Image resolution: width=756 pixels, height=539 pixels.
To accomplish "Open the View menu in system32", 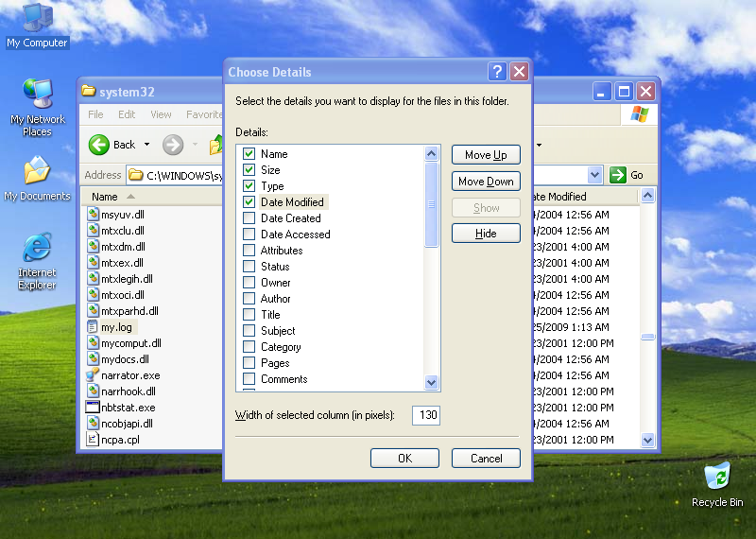I will point(161,114).
